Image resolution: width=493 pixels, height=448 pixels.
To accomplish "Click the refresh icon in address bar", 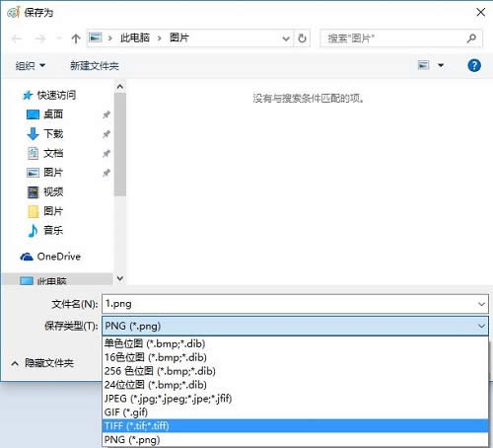I will [x=302, y=38].
